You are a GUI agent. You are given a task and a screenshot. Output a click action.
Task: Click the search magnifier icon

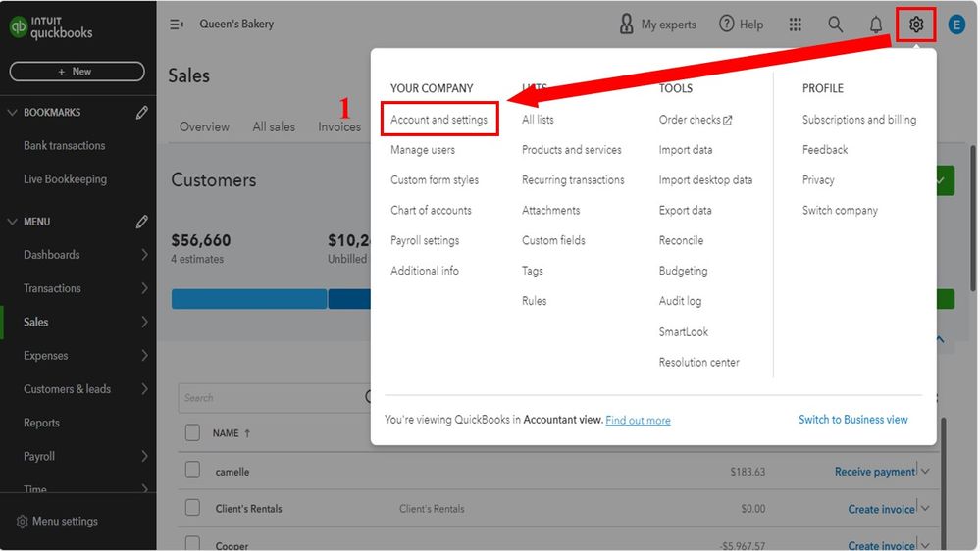click(x=835, y=25)
